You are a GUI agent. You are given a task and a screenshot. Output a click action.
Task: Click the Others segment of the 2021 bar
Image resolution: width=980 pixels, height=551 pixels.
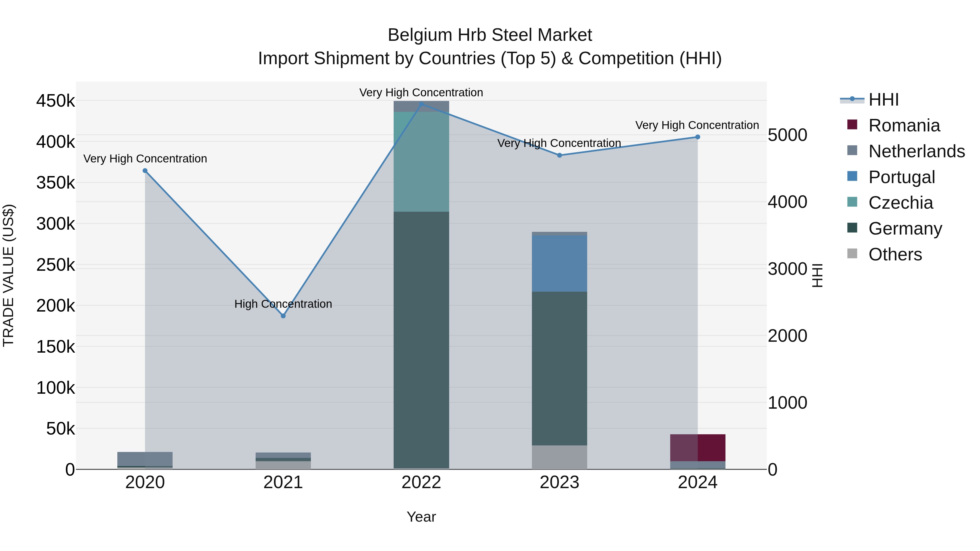click(283, 465)
